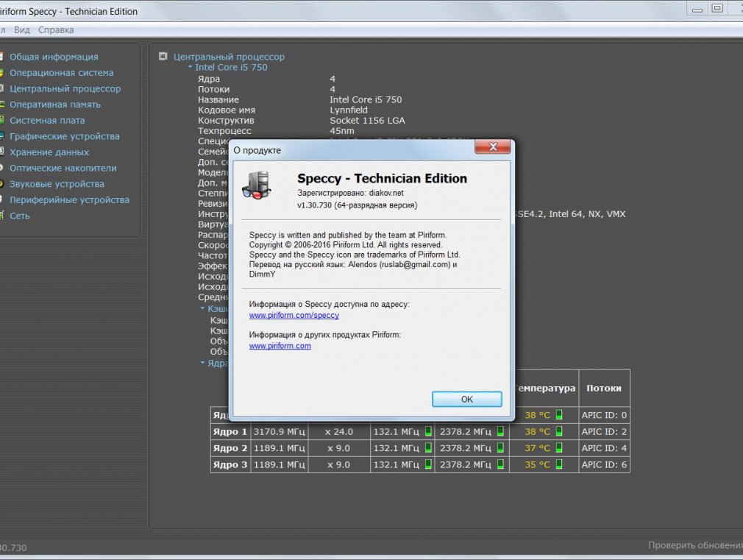Click the Lynnfield code name value
Image resolution: width=743 pixels, height=560 pixels.
click(x=349, y=110)
